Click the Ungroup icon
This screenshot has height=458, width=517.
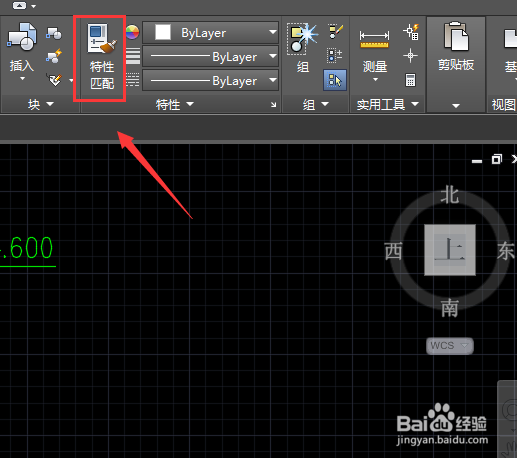(x=335, y=31)
